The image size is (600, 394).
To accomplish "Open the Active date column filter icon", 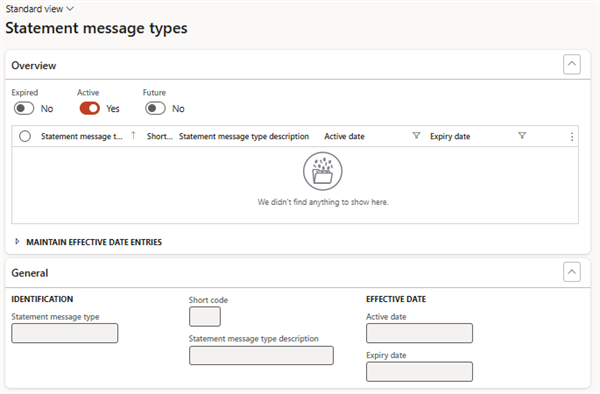I will click(416, 135).
